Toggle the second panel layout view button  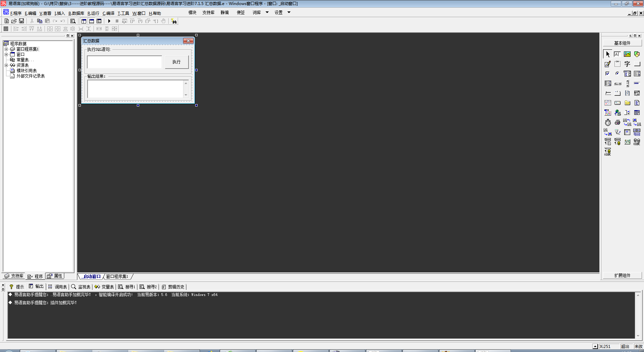point(92,21)
